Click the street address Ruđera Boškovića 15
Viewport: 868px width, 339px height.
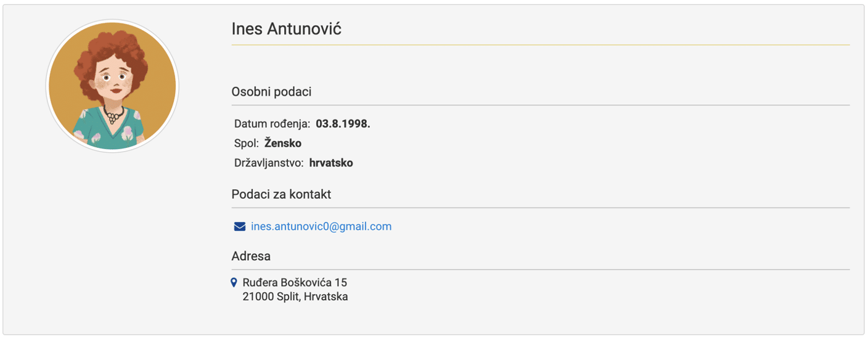tap(295, 283)
